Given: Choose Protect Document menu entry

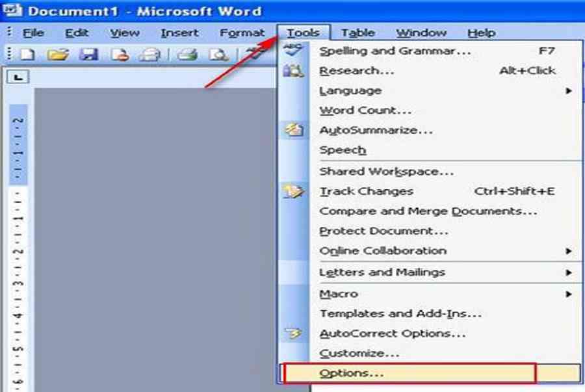Looking at the screenshot, I should point(430,231).
